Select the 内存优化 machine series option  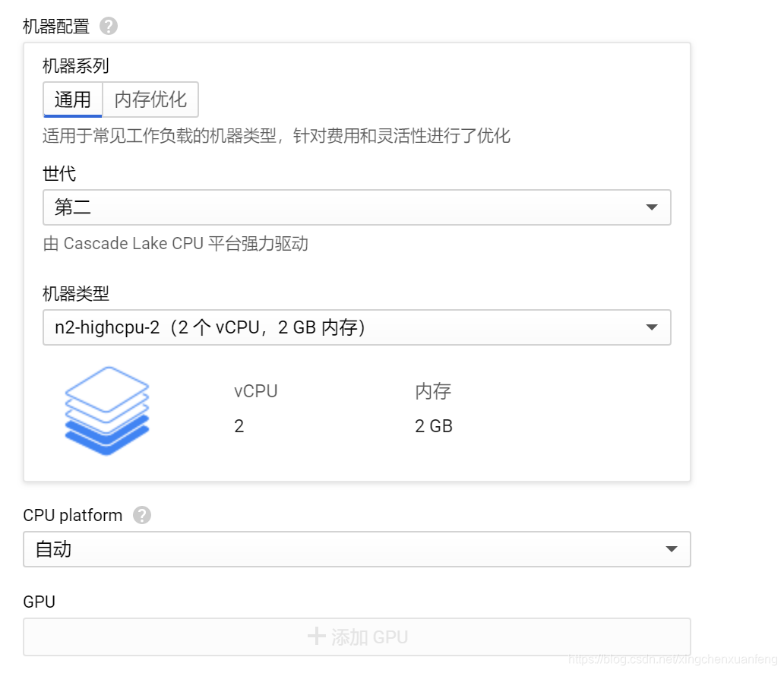point(150,99)
